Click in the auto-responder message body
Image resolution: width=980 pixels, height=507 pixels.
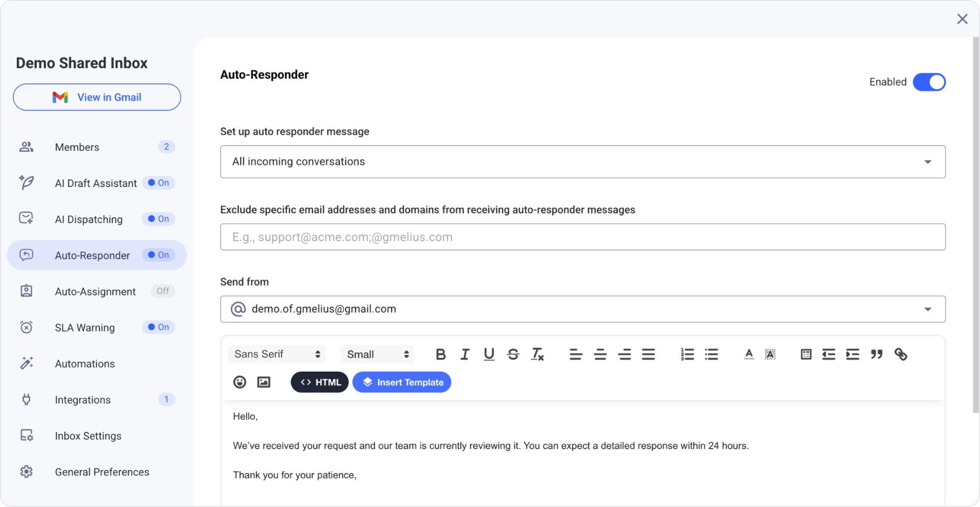click(583, 454)
